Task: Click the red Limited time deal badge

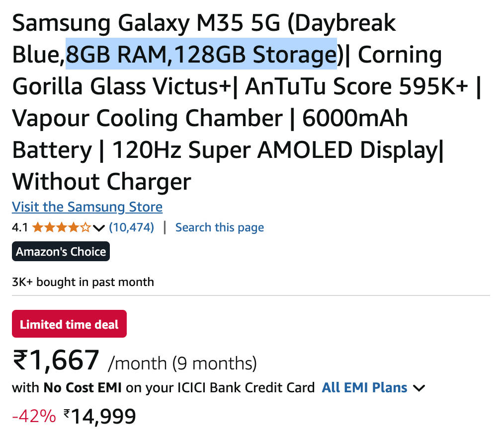Action: pos(69,324)
